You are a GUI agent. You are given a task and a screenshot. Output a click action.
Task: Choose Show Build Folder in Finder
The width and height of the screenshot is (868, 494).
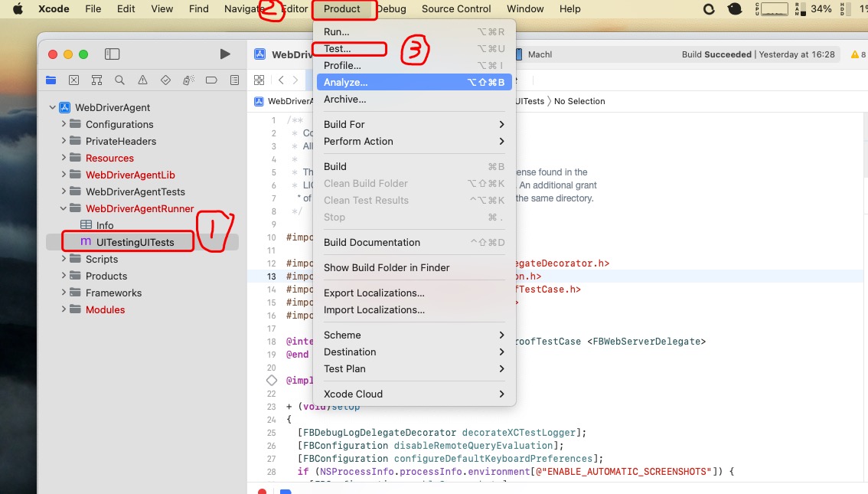(x=414, y=268)
